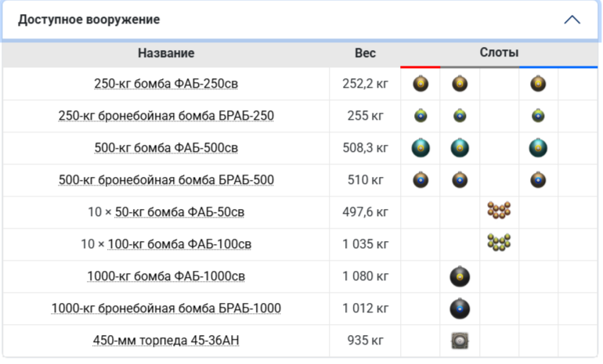Viewport: 603px width, 364px height.
Task: Click the Слоты column header
Action: tap(499, 52)
